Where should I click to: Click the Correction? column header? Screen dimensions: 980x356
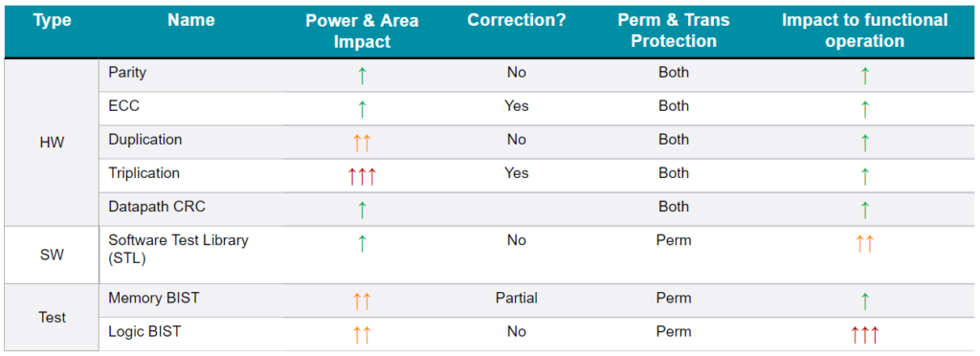tap(516, 21)
